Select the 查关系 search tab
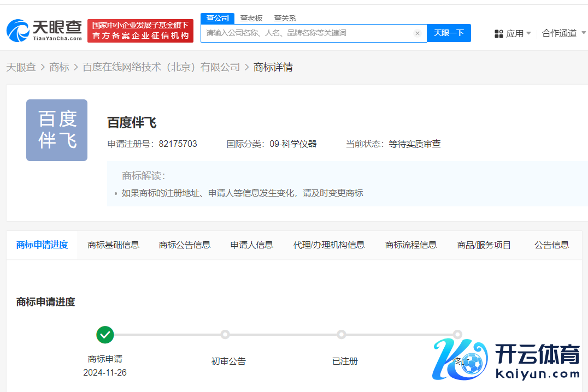This screenshot has height=392, width=588. [285, 18]
